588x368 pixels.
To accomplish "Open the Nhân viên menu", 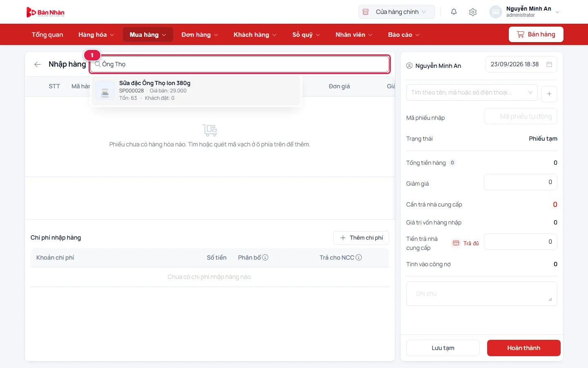I will 354,35.
